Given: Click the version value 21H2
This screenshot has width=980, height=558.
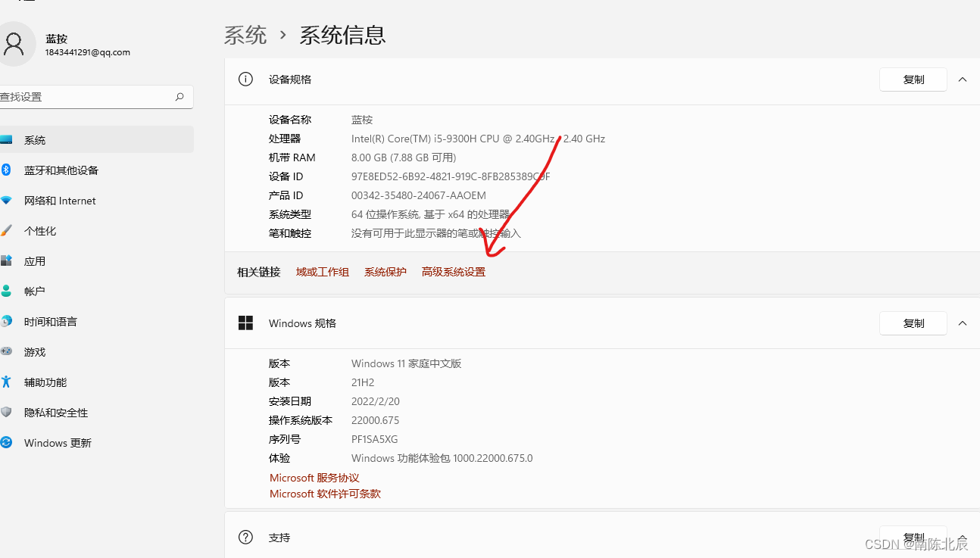Looking at the screenshot, I should 363,382.
